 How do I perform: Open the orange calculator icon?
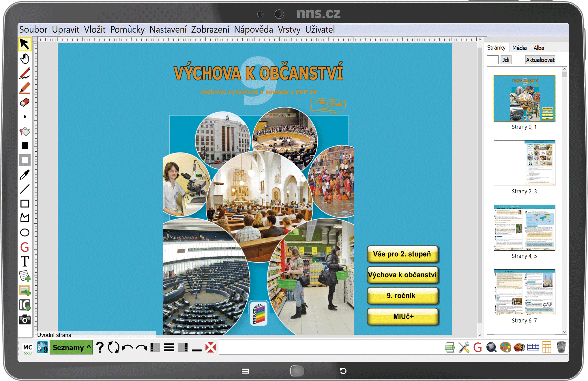(547, 347)
